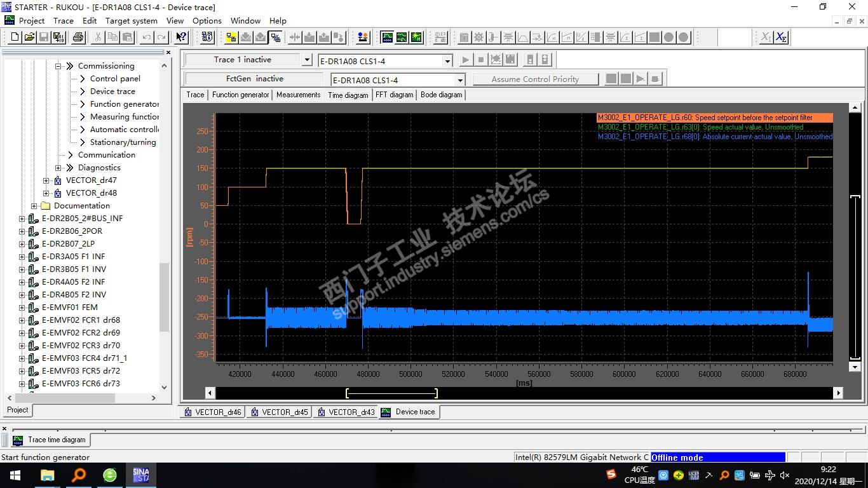Open the green browser taskbar icon
Image resolution: width=868 pixels, height=488 pixels.
(110, 475)
